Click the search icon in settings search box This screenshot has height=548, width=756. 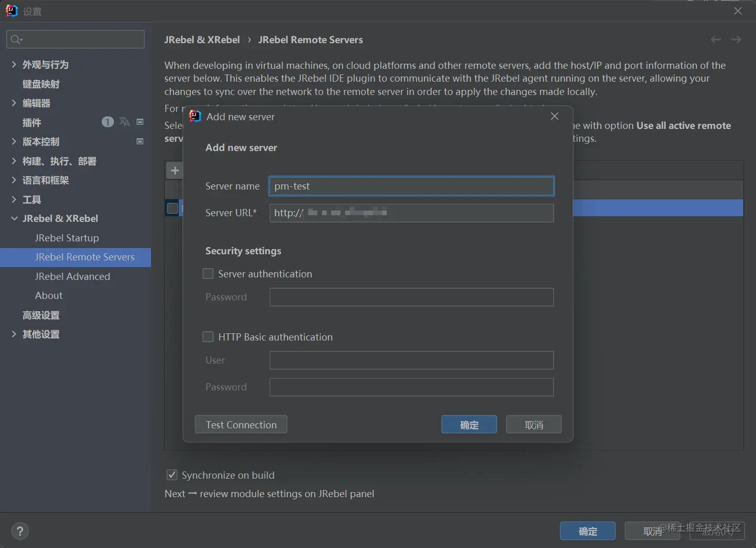click(16, 40)
